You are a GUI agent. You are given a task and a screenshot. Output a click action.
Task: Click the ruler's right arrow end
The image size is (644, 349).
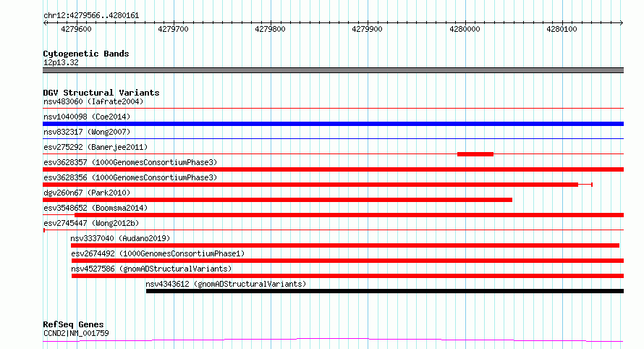pyautogui.click(x=622, y=23)
